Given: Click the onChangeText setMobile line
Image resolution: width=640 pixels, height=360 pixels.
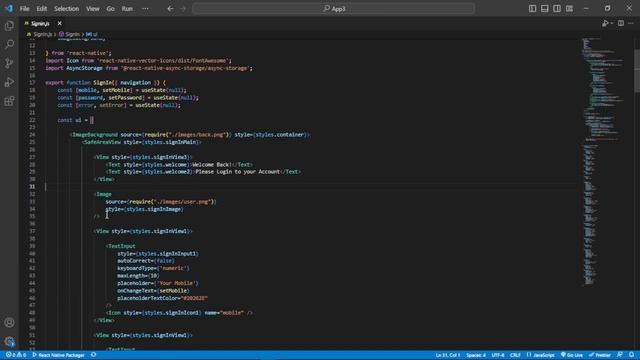Looking at the screenshot, I should point(153,291).
